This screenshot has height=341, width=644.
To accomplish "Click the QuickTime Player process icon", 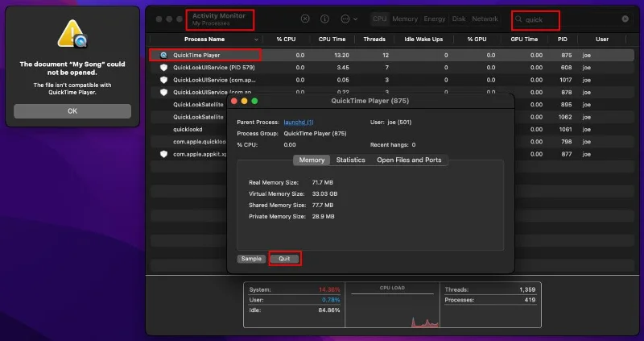I will 163,55.
